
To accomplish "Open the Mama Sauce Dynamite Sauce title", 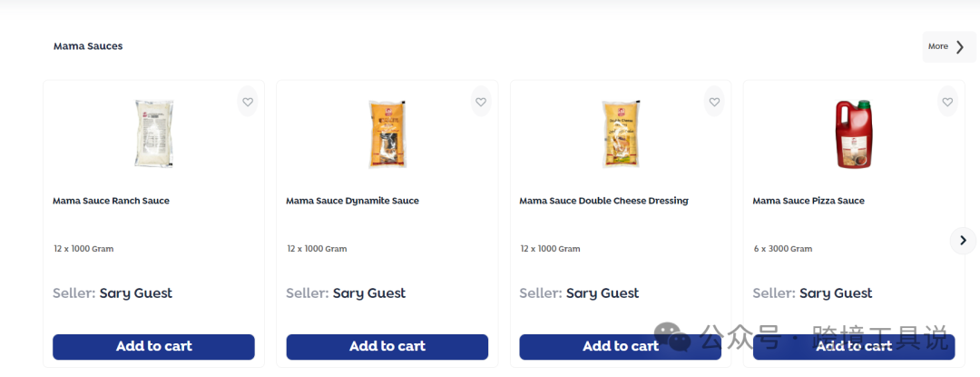I will click(352, 201).
